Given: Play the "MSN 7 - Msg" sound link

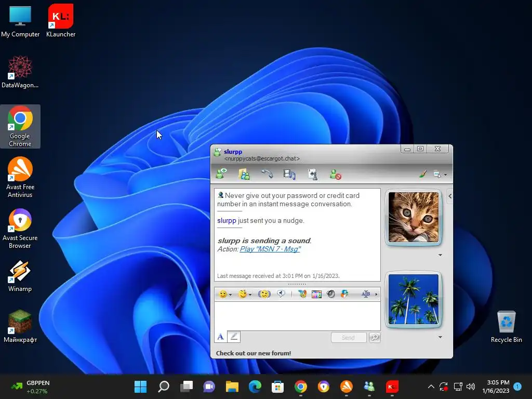Looking at the screenshot, I should (x=270, y=249).
